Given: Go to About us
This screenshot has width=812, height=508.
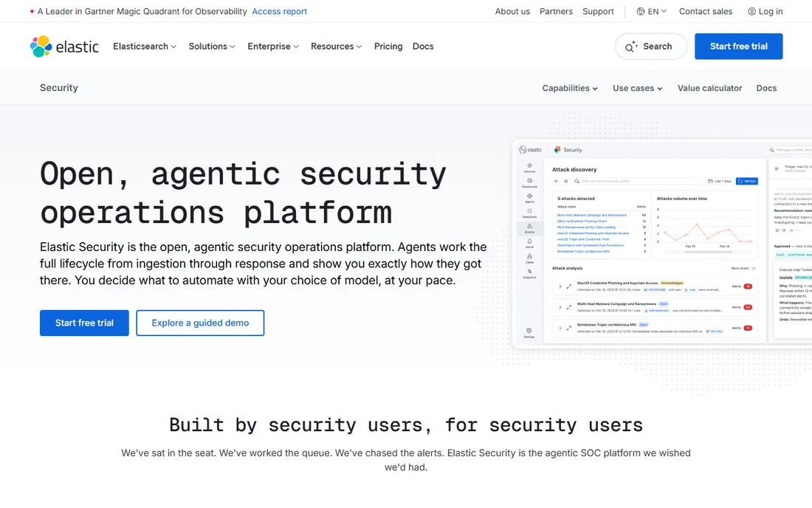Looking at the screenshot, I should tap(513, 11).
